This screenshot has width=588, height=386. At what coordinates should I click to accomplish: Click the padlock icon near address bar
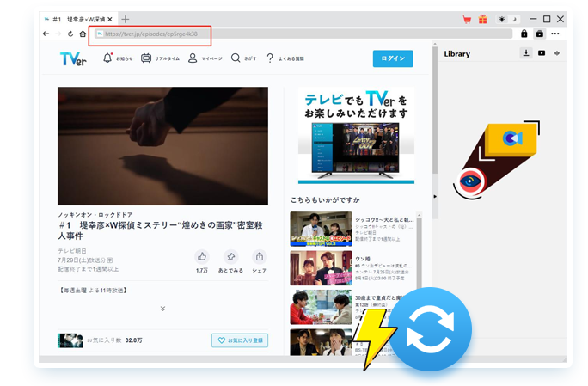pos(524,34)
